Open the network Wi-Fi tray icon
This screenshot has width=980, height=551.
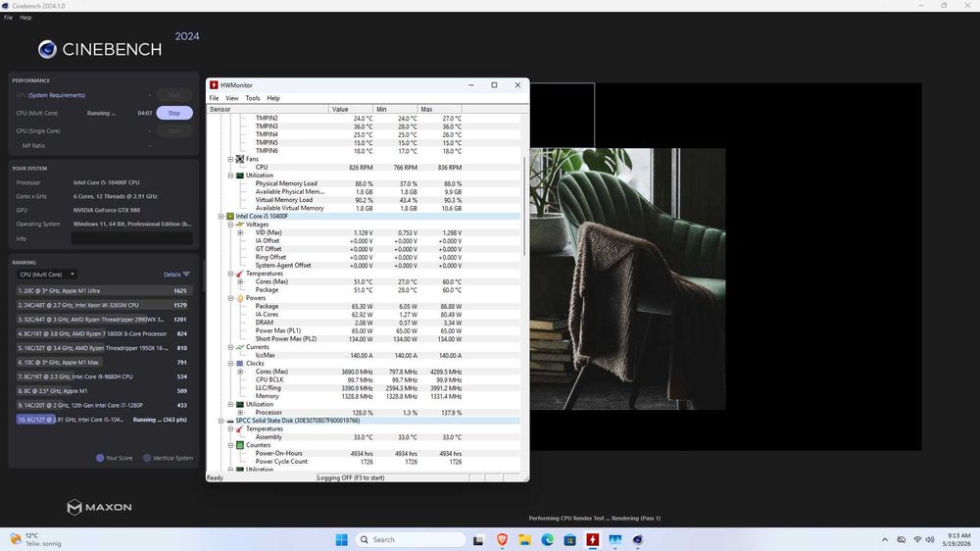pos(917,540)
